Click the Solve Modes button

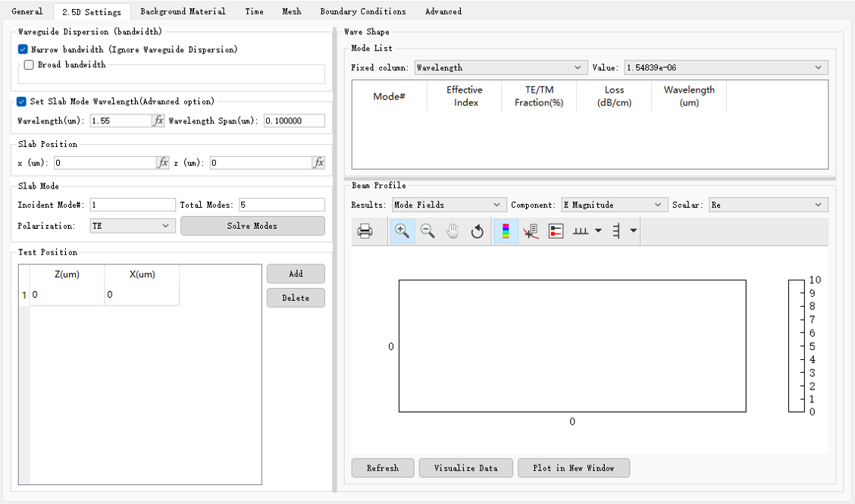pos(252,226)
